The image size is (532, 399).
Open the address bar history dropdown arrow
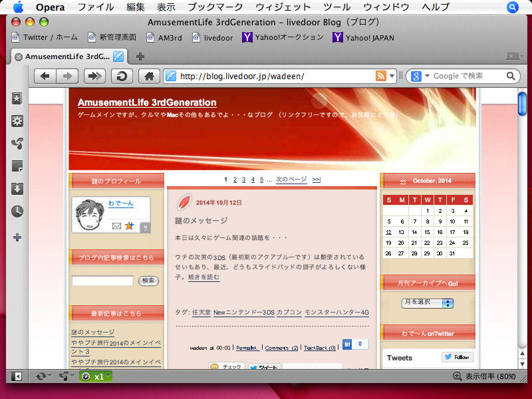[x=392, y=76]
